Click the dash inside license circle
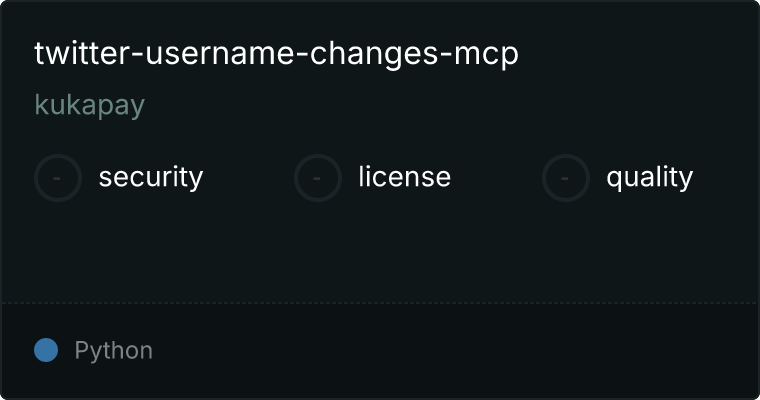 [x=317, y=178]
